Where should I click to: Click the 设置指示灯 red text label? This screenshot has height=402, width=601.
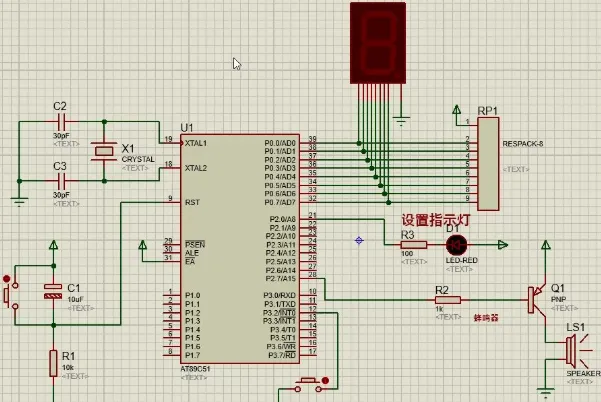coord(436,220)
